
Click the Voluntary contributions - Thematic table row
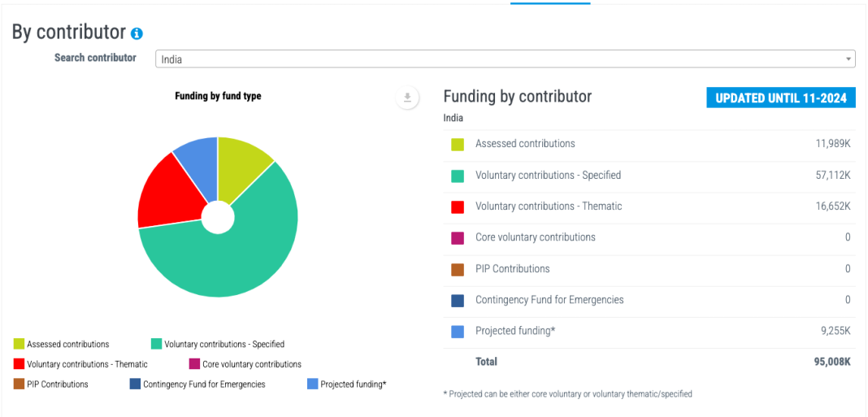coord(649,206)
